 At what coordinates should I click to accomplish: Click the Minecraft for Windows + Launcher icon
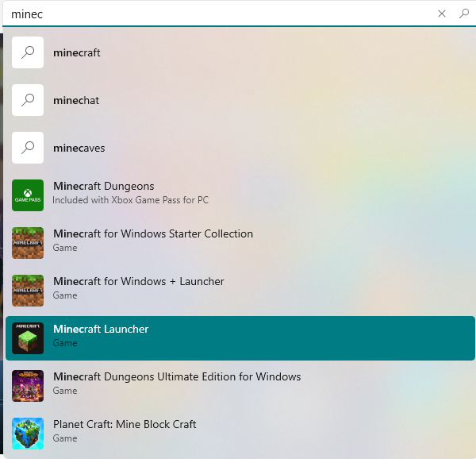pos(28,291)
